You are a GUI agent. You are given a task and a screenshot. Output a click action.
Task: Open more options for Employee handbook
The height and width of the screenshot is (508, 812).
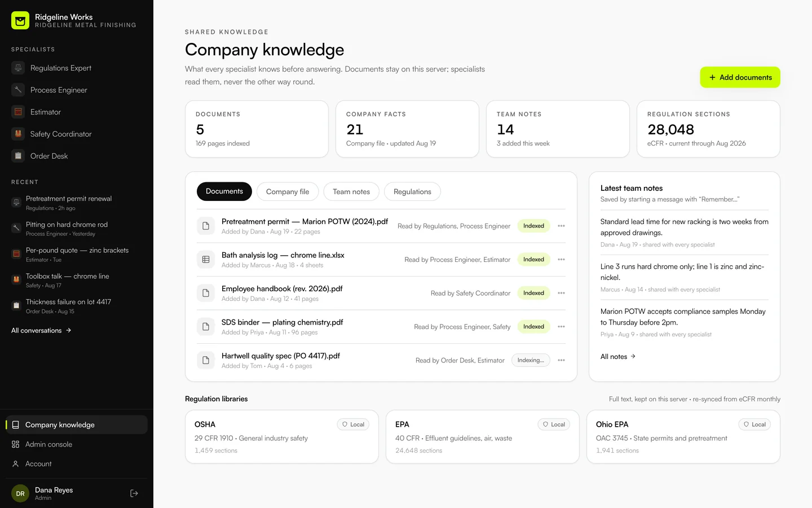coord(561,293)
